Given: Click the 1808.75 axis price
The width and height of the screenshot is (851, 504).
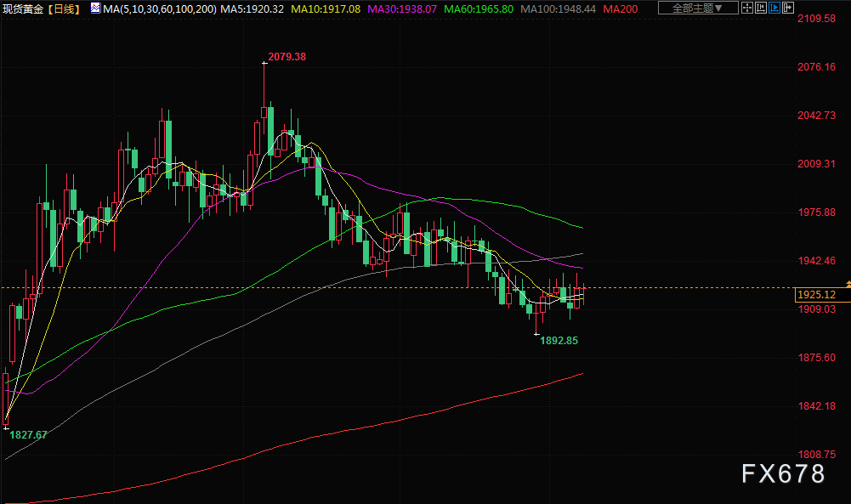Looking at the screenshot, I should pyautogui.click(x=817, y=455).
